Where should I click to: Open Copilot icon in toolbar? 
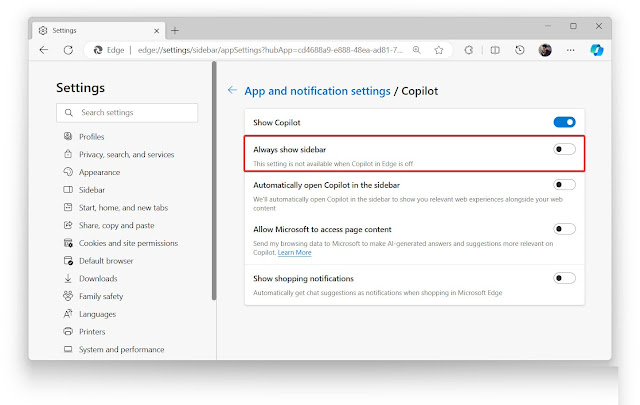597,50
